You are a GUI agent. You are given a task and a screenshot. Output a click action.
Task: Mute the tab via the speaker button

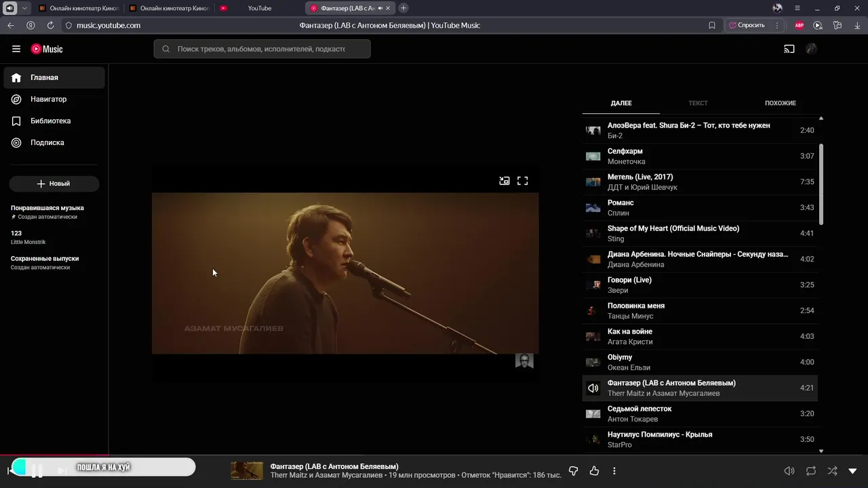tap(9, 8)
